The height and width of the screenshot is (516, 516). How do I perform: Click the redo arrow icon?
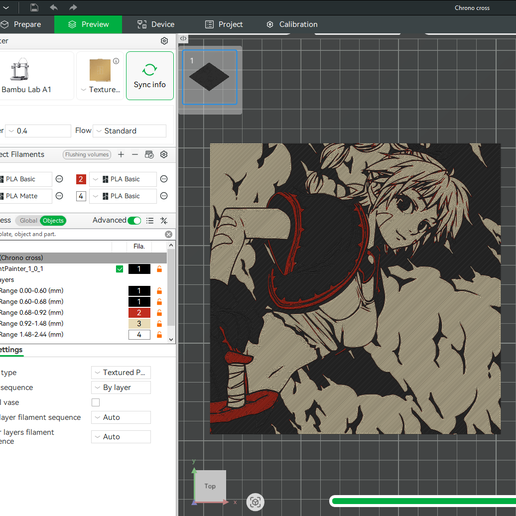[x=73, y=7]
